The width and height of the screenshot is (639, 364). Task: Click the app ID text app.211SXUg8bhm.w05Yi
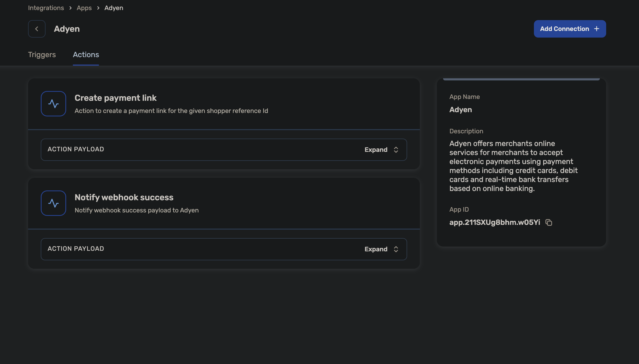(x=494, y=222)
